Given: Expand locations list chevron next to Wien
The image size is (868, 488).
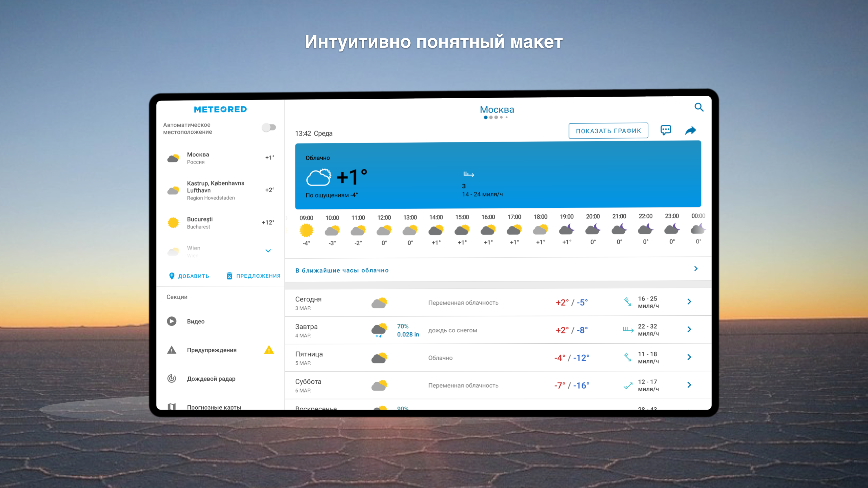Looking at the screenshot, I should click(268, 251).
